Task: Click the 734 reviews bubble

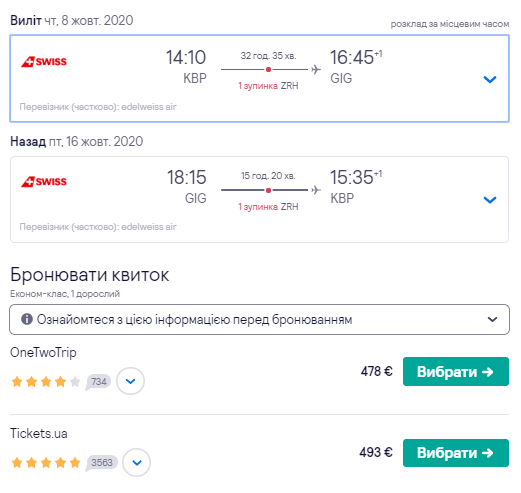Action: 98,382
